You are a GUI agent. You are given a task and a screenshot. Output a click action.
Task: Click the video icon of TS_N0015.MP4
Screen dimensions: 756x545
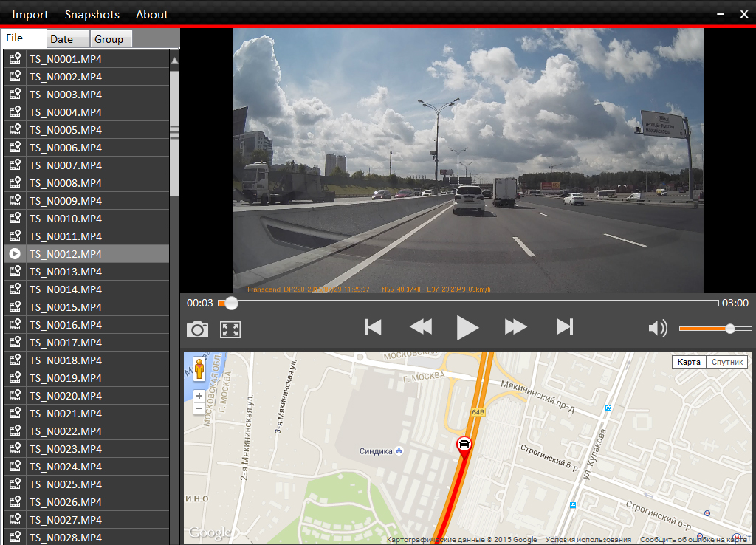point(15,306)
